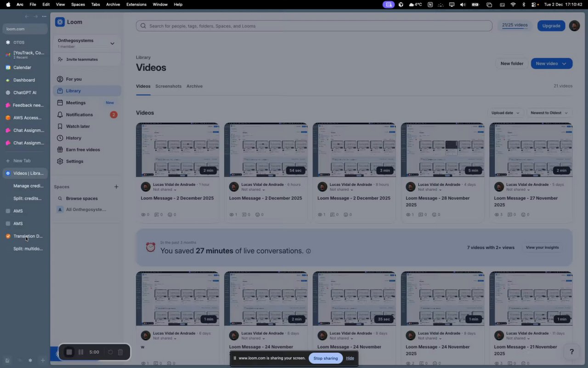Open Not shared dropdown on 11 days video
The height and width of the screenshot is (368, 588).
pos(518,338)
